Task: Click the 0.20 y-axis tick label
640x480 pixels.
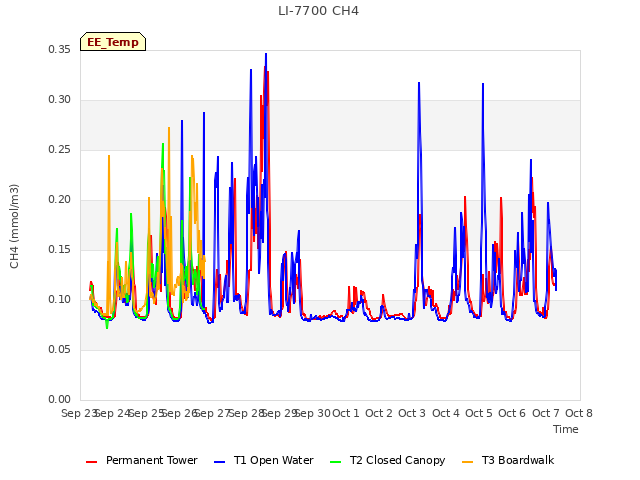Action: 60,200
